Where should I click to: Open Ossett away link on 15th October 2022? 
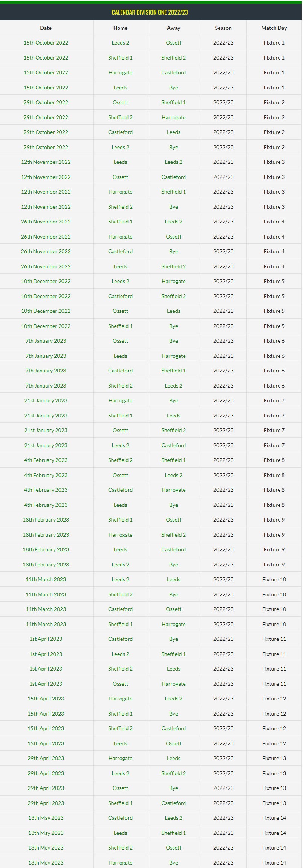click(x=173, y=43)
